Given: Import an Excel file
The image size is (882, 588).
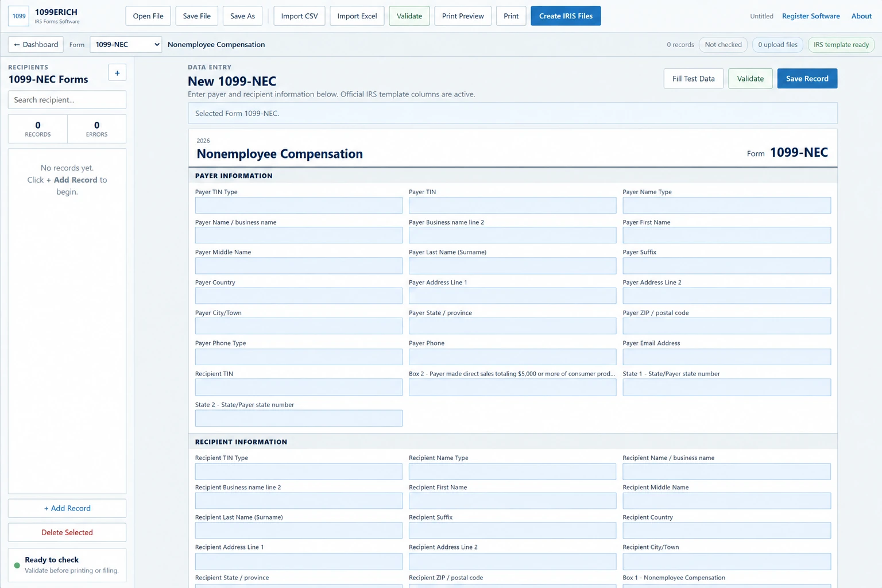Looking at the screenshot, I should [357, 16].
